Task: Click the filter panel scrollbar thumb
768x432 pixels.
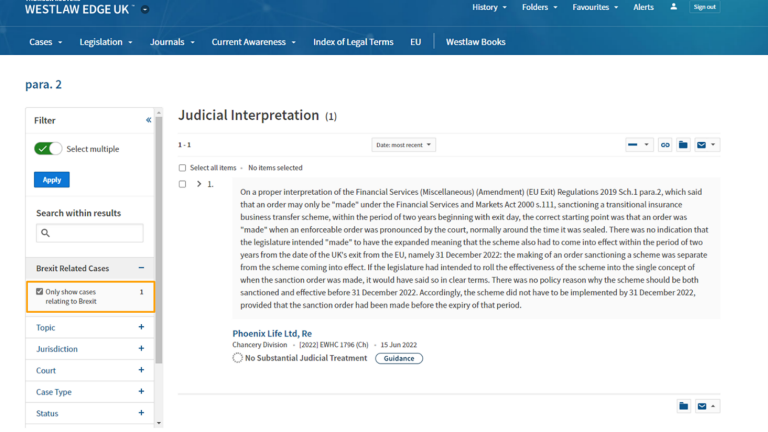Action: (x=159, y=240)
